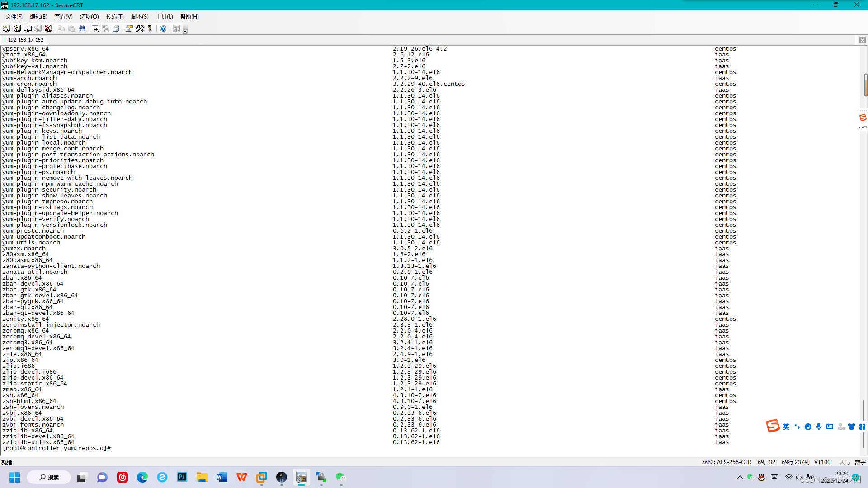Open the Sogou toolbox grid panel
Screen dimensions: 868x488
pyautogui.click(x=863, y=426)
